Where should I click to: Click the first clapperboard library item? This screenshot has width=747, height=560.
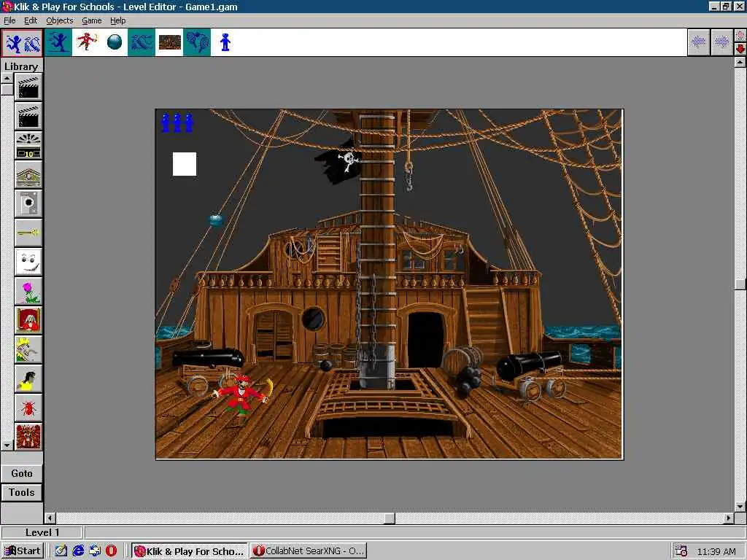click(28, 87)
